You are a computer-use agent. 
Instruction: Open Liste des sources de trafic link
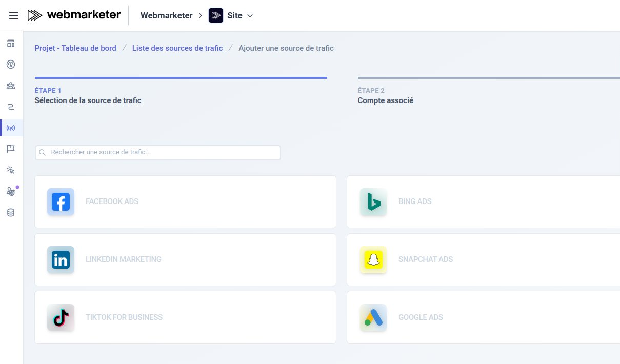coord(177,48)
